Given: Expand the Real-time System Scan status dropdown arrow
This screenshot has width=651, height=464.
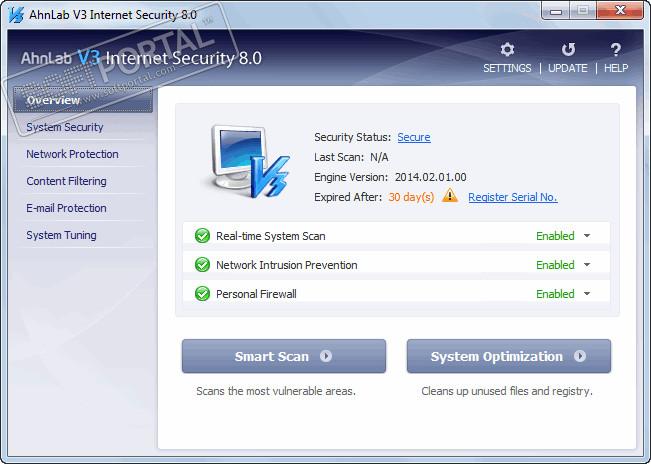Looking at the screenshot, I should click(587, 236).
